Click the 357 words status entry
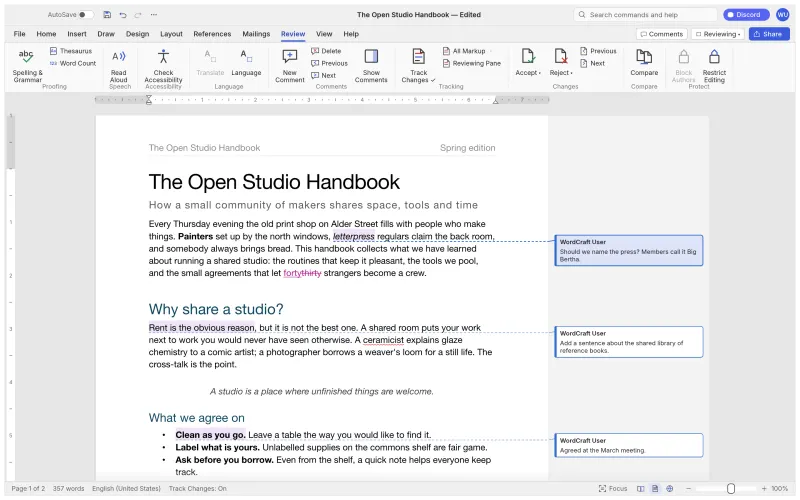The width and height of the screenshot is (800, 500). [x=68, y=489]
